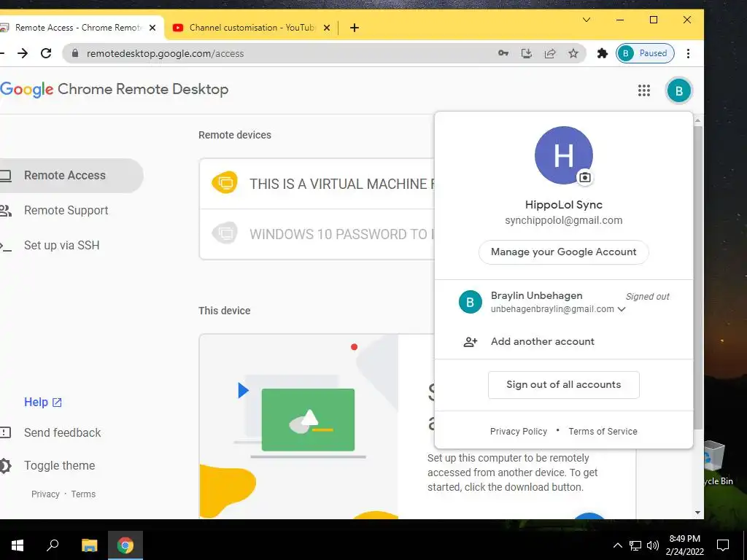Click the external link icon next to Help
This screenshot has height=560, width=747.
(57, 402)
